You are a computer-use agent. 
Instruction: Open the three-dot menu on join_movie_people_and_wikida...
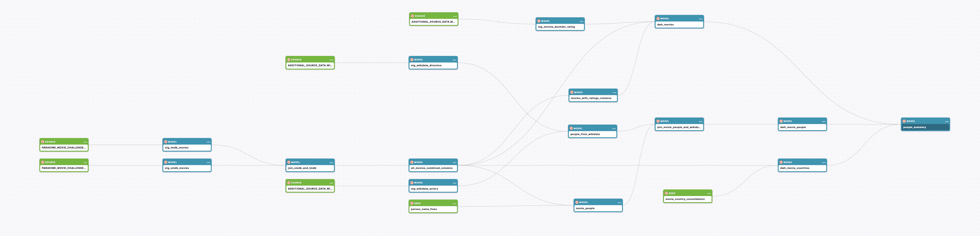[x=700, y=122]
